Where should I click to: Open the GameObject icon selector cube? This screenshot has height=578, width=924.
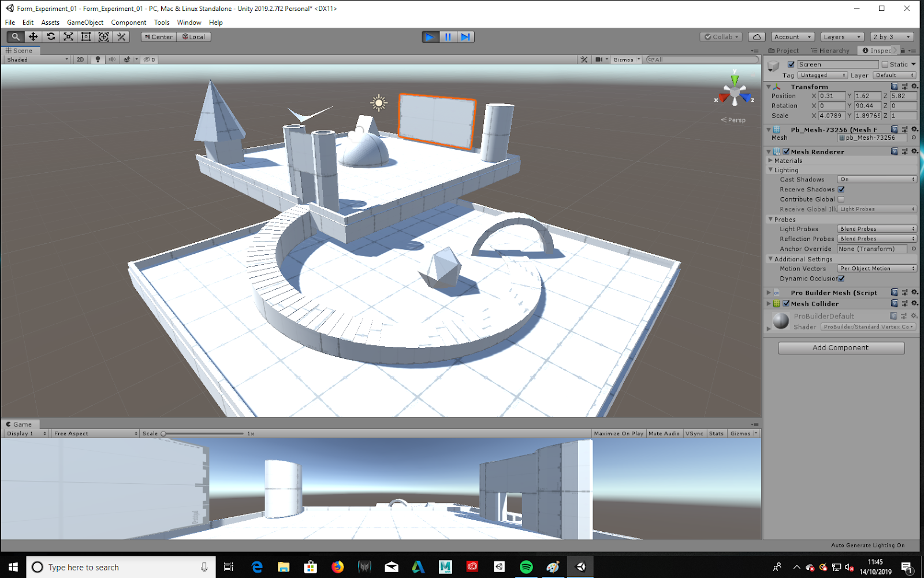(774, 67)
